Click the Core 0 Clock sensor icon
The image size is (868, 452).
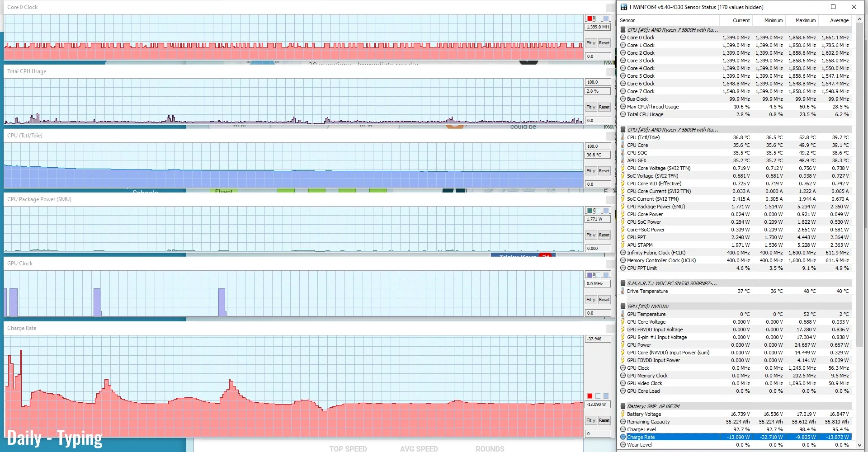coord(623,38)
